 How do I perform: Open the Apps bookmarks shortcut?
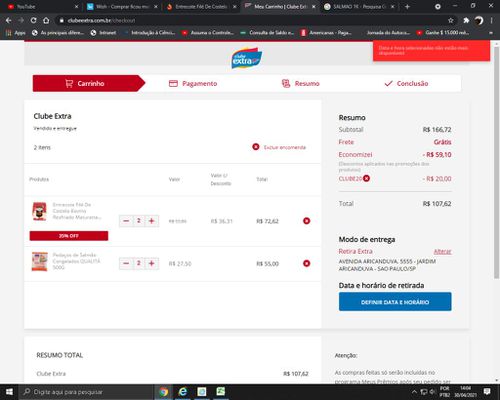coord(15,33)
